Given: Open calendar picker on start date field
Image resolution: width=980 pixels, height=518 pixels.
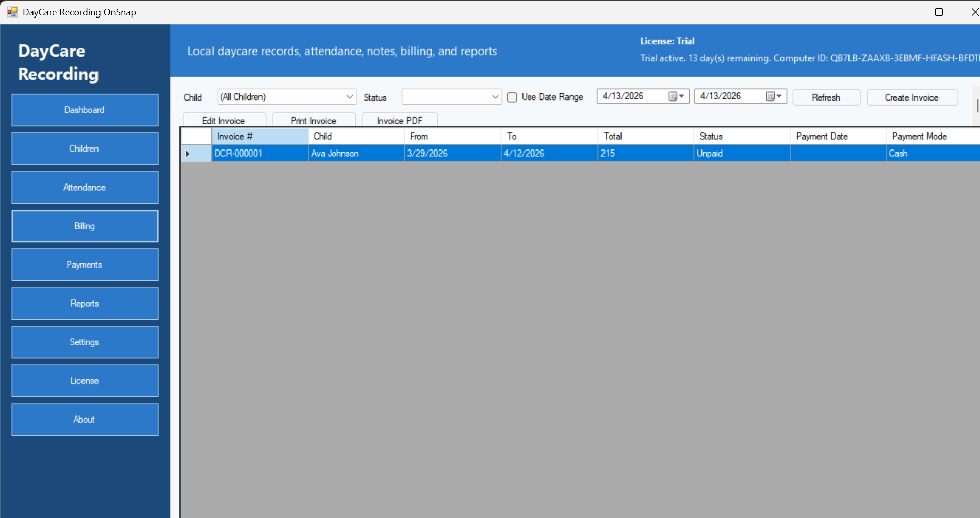Looking at the screenshot, I should (676, 96).
